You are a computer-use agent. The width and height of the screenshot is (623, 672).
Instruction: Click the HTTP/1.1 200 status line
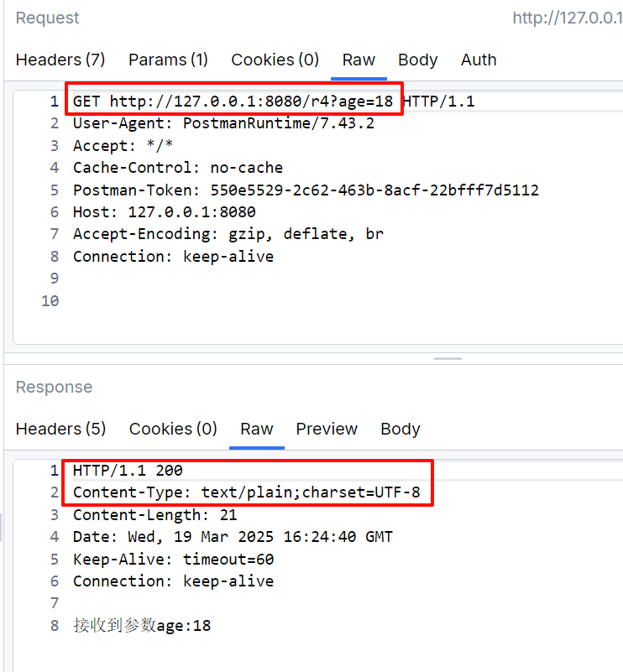pyautogui.click(x=128, y=471)
